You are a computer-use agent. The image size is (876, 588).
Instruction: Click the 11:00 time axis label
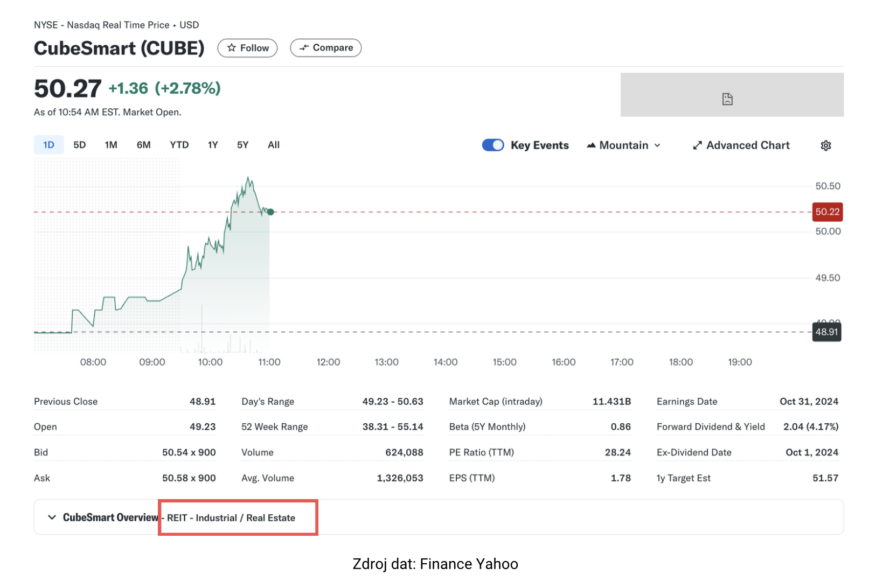(x=269, y=362)
